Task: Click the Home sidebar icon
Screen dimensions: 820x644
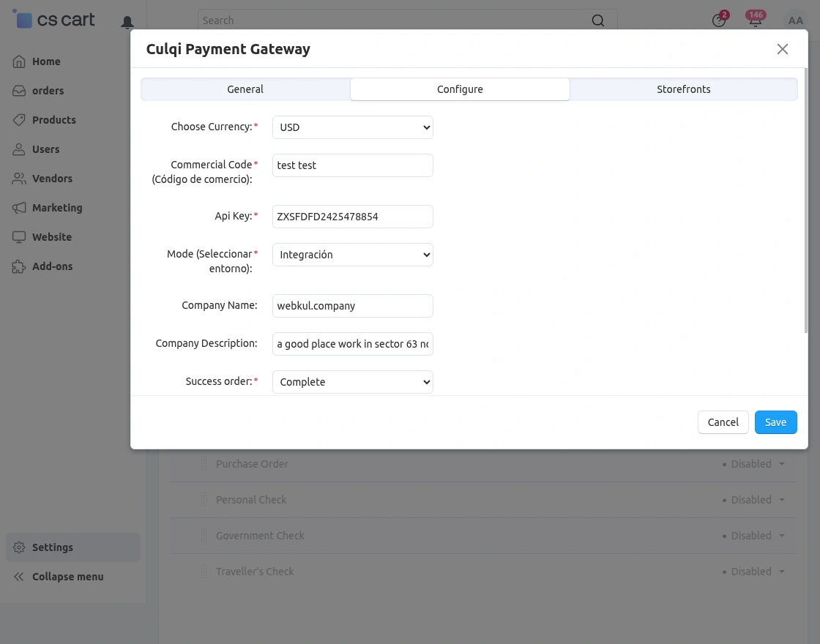Action: click(19, 61)
